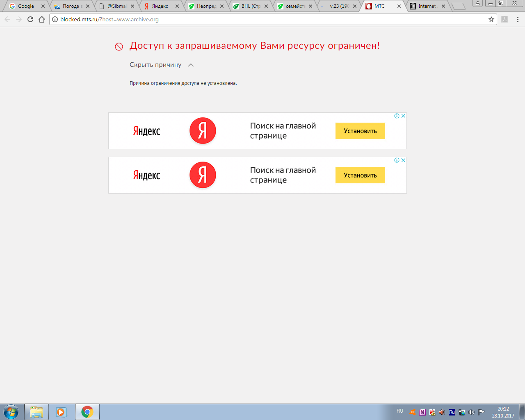Image resolution: width=525 pixels, height=420 pixels.
Task: Click 'Установить' button in the second ad
Action: [360, 175]
